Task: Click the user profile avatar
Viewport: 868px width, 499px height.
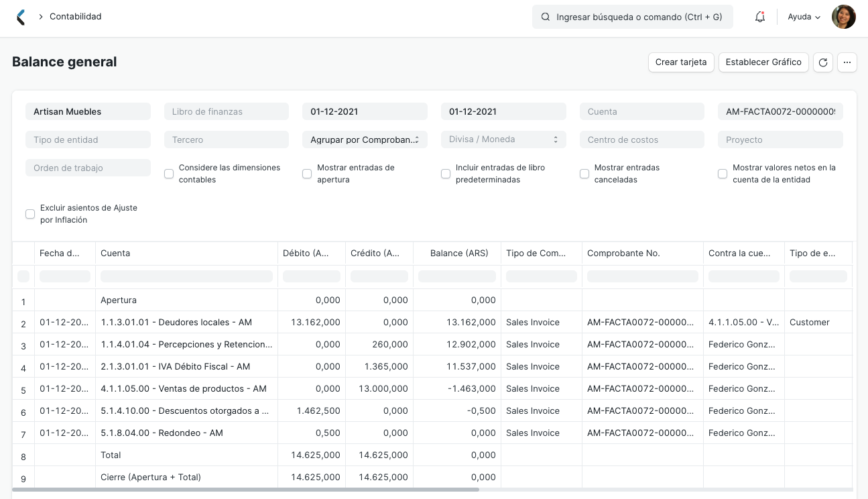Action: click(x=844, y=16)
